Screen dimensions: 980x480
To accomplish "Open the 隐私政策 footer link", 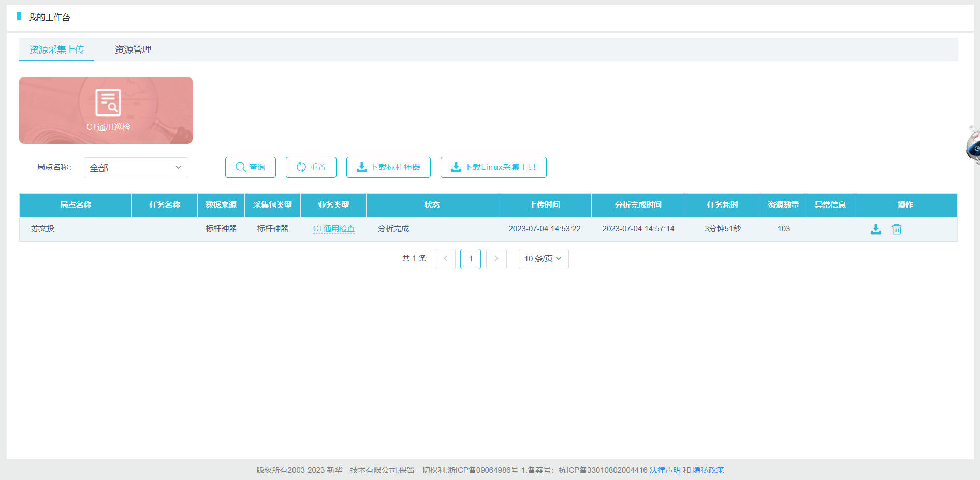I will [x=709, y=470].
